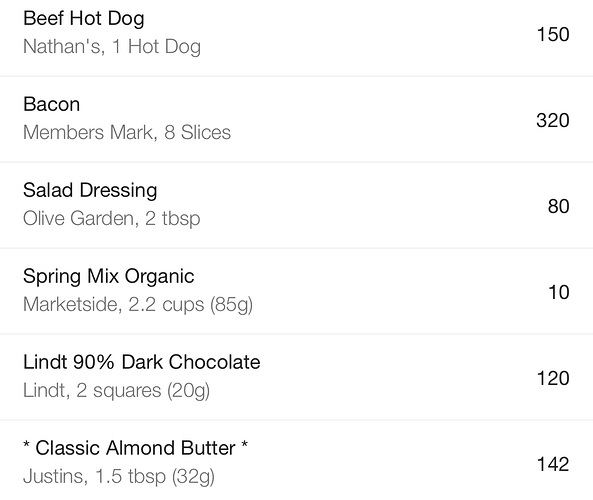
Task: Tap the Members Mark, 8 Slices serving text
Action: 127,133
